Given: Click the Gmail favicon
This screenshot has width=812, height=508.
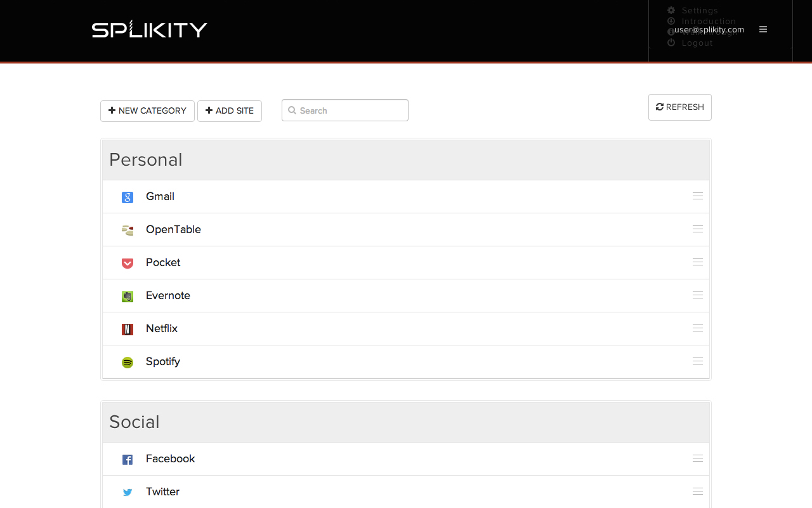Looking at the screenshot, I should coord(128,197).
